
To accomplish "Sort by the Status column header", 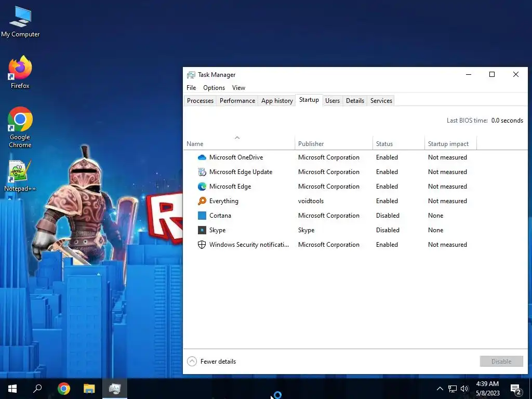I will coord(398,144).
